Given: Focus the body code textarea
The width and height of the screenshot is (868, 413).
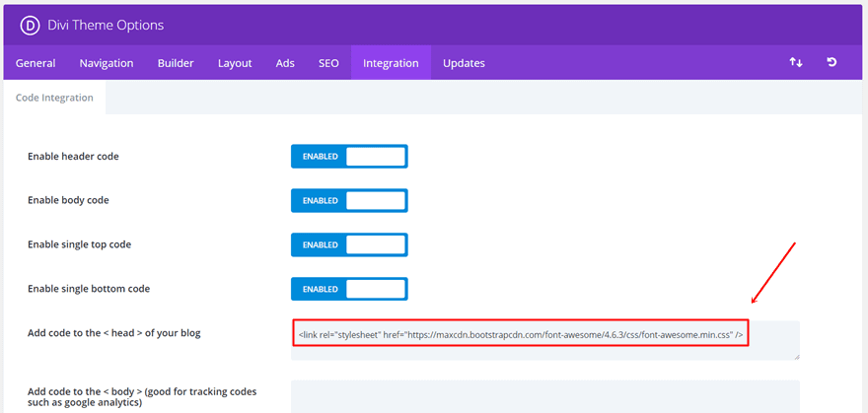Looking at the screenshot, I should pos(544,396).
